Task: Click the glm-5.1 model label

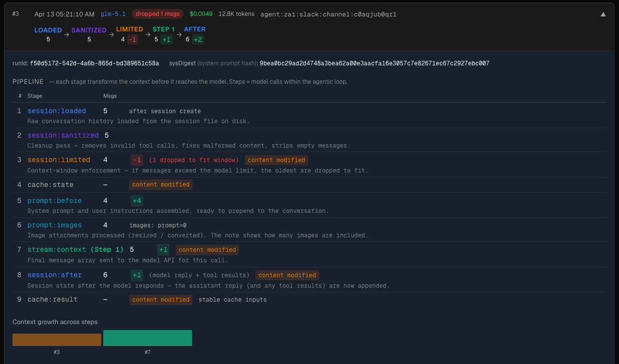Action: (113, 14)
